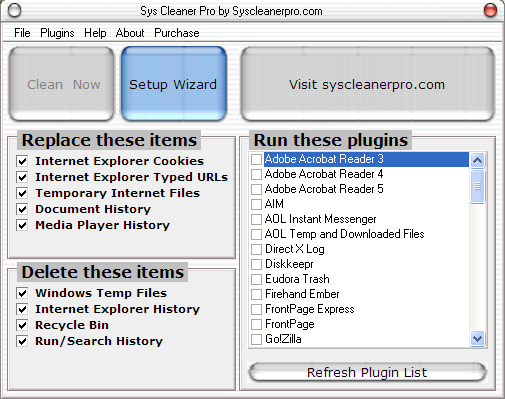Toggle Internet Explorer History checkbox
Image resolution: width=505 pixels, height=399 pixels.
22,309
